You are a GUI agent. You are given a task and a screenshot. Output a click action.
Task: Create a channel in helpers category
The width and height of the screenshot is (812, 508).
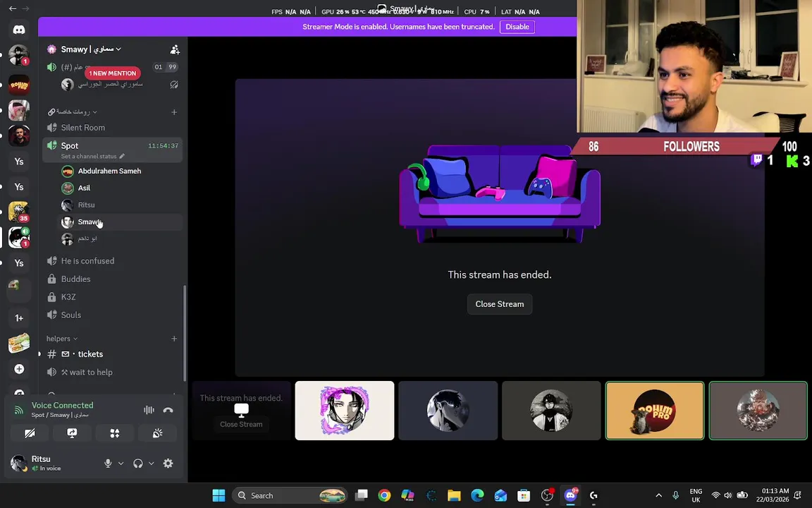[174, 339]
